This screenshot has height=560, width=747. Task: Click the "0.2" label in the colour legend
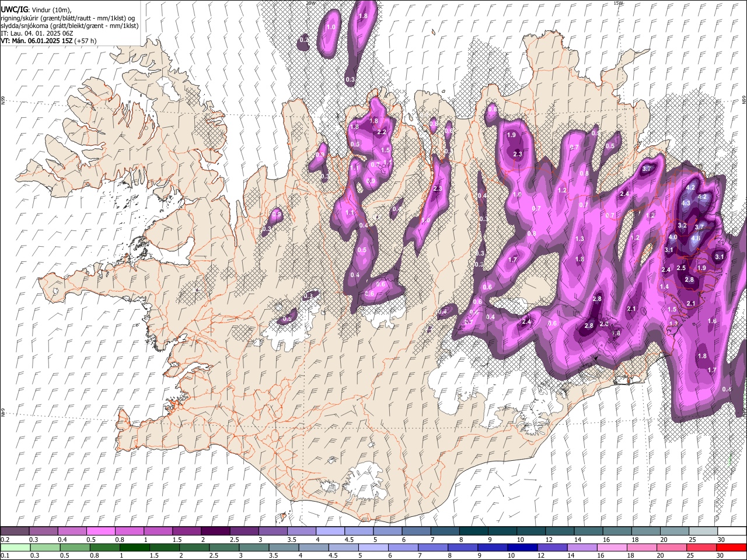[5, 540]
